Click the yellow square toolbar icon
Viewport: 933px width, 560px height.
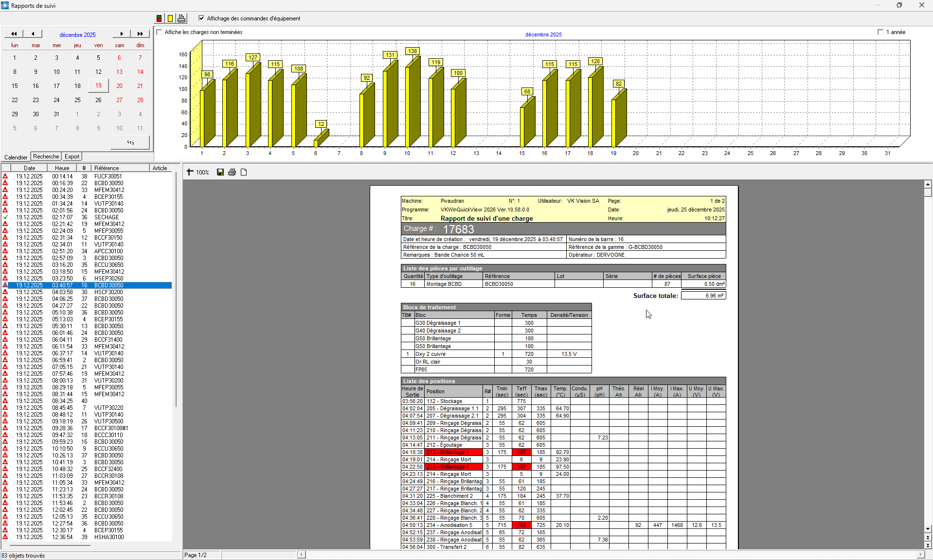coord(170,18)
